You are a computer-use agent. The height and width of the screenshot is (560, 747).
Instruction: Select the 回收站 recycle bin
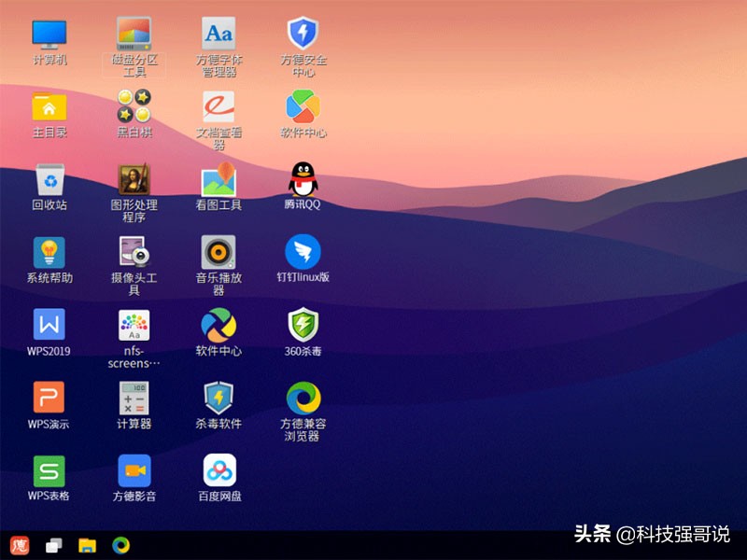(50, 179)
